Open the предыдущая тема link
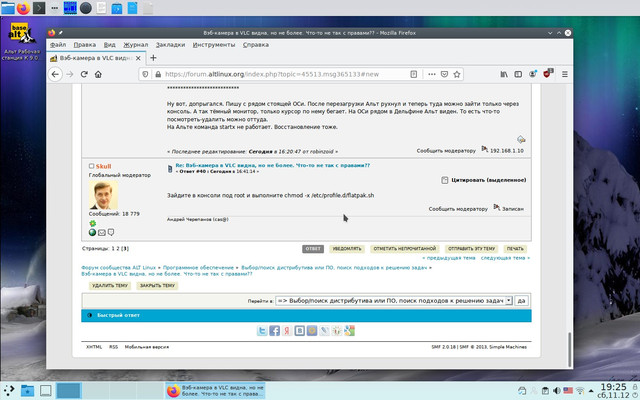 pyautogui.click(x=449, y=258)
